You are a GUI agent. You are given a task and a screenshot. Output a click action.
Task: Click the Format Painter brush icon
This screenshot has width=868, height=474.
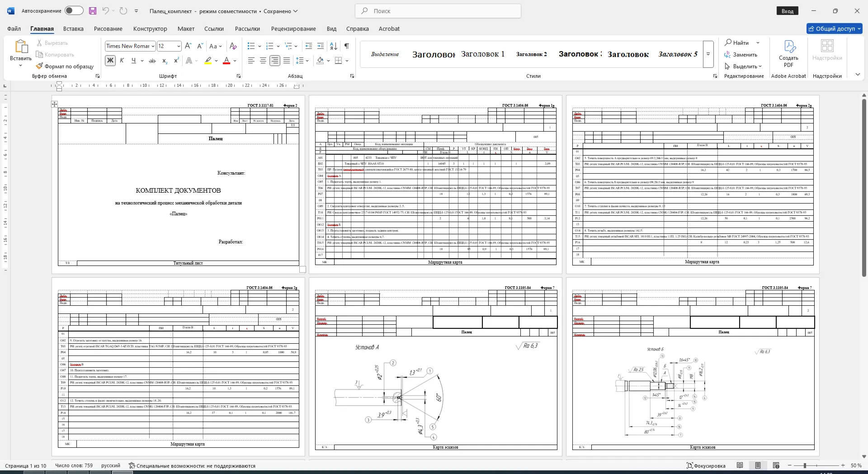(40, 66)
